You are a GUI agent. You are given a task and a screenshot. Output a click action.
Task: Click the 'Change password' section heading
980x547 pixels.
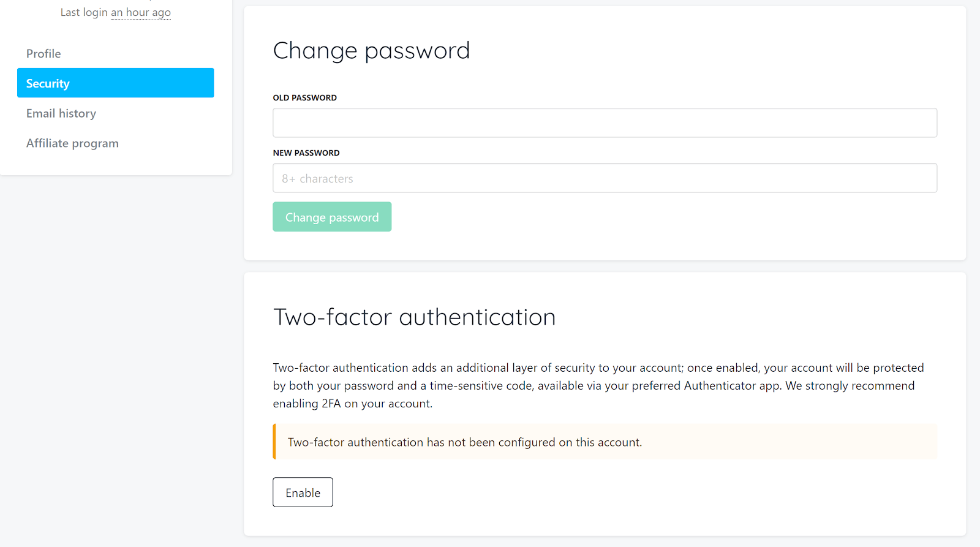point(371,51)
